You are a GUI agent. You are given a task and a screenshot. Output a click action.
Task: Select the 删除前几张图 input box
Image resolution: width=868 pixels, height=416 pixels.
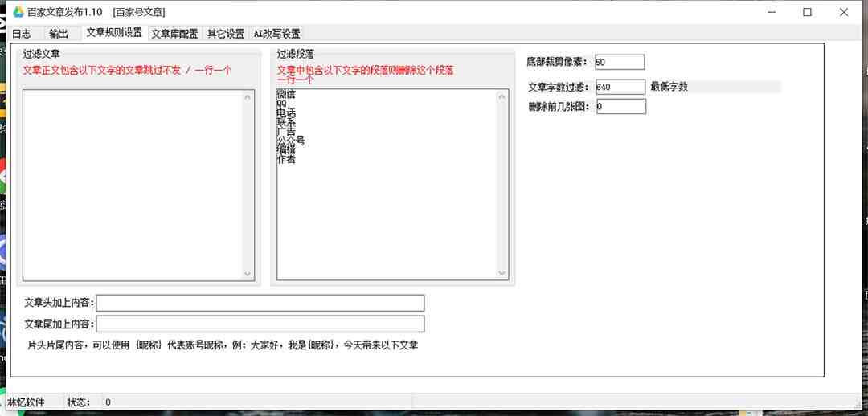pyautogui.click(x=620, y=106)
